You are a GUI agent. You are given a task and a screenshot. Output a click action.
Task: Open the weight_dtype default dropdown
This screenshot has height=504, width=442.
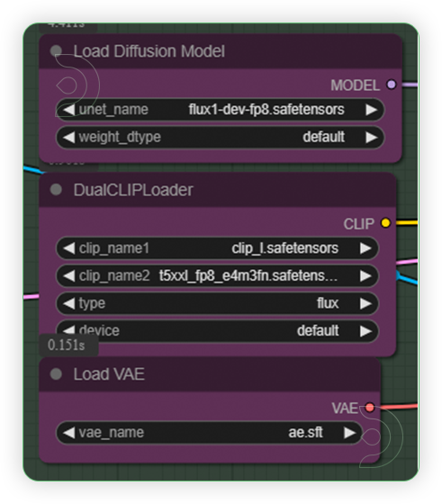(x=220, y=138)
